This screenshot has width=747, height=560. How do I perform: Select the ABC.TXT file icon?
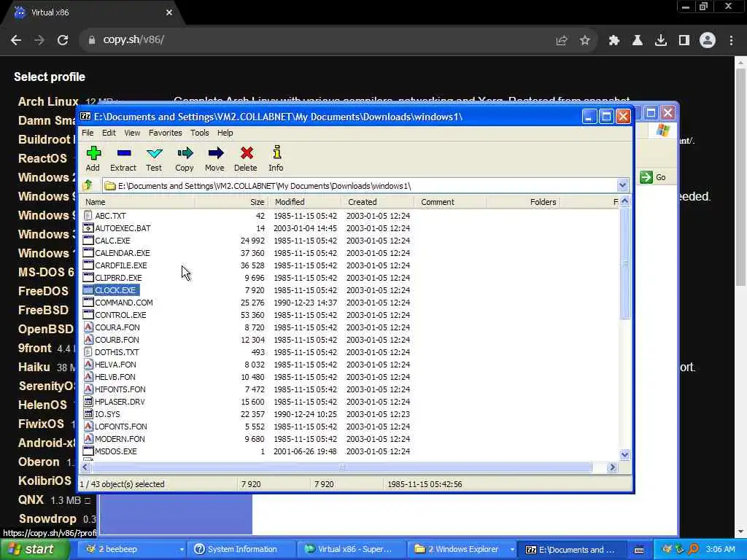(88, 215)
